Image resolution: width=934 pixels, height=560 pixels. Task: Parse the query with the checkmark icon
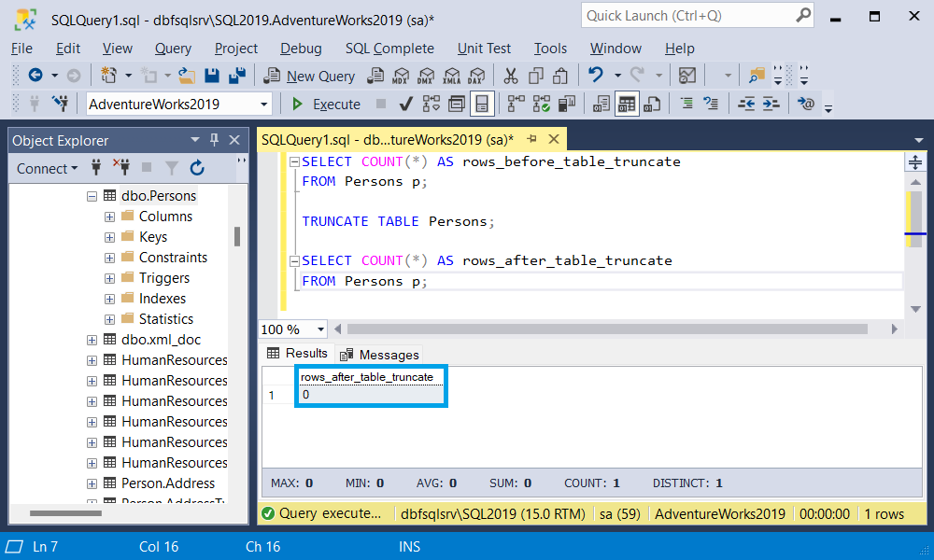(405, 104)
